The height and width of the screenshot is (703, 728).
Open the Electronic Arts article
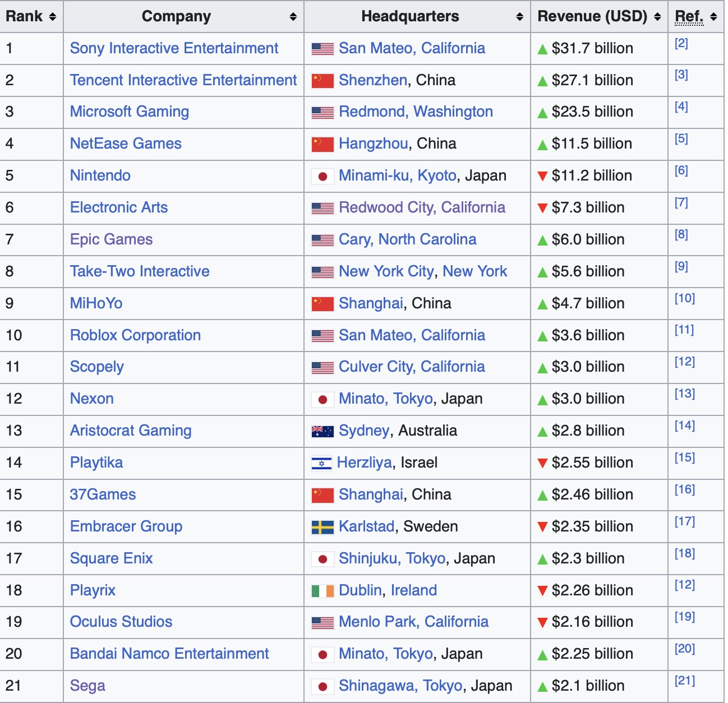(119, 207)
